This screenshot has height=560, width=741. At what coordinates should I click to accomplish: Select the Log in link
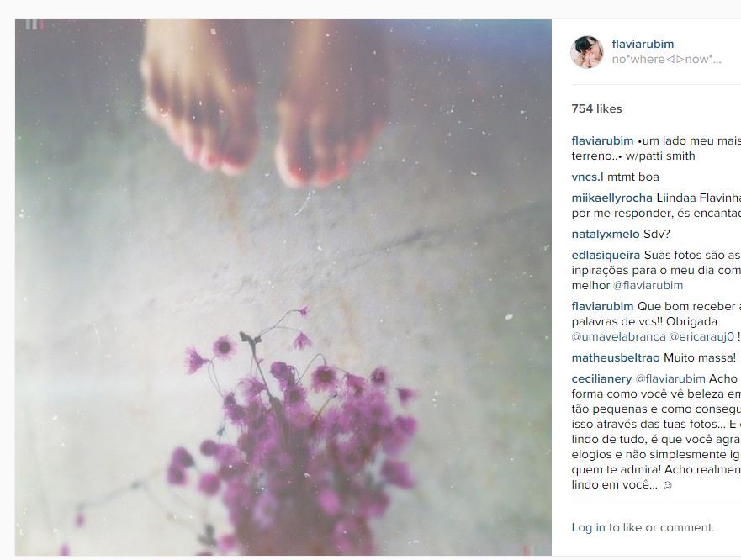pos(589,527)
